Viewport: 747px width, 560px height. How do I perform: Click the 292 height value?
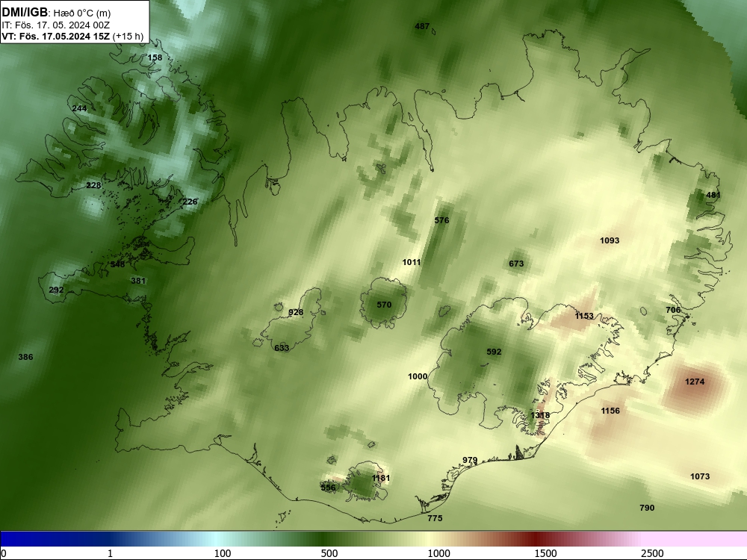pos(56,290)
